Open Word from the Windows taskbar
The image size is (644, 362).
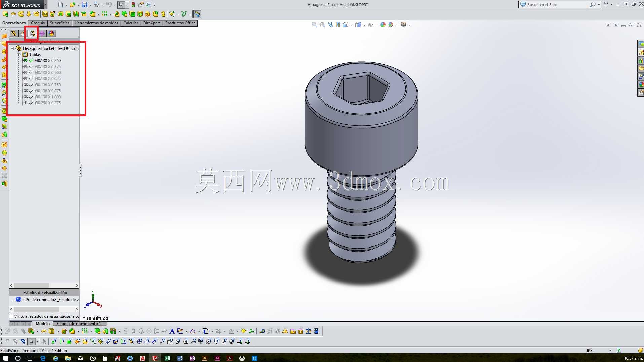tap(180, 358)
